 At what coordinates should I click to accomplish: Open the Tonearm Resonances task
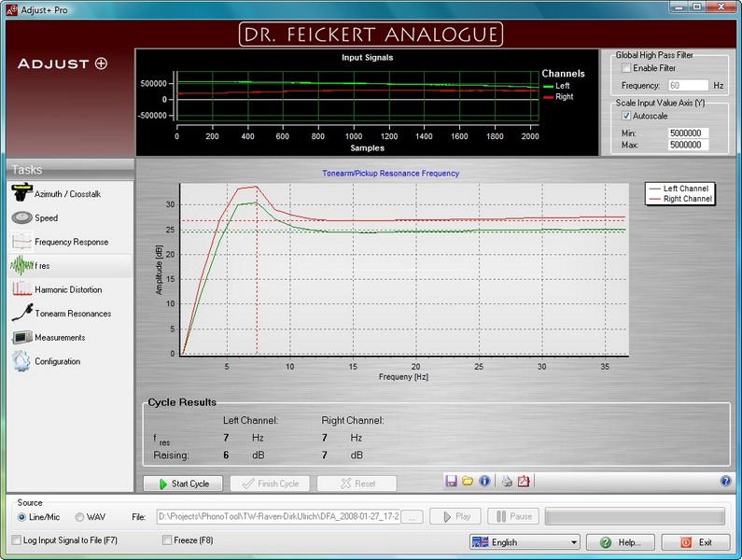(x=72, y=314)
